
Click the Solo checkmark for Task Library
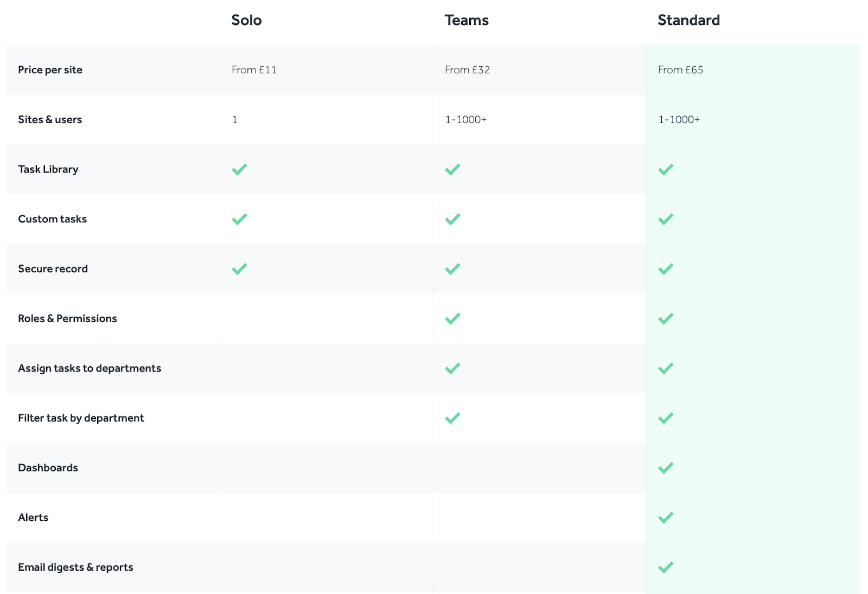[239, 169]
